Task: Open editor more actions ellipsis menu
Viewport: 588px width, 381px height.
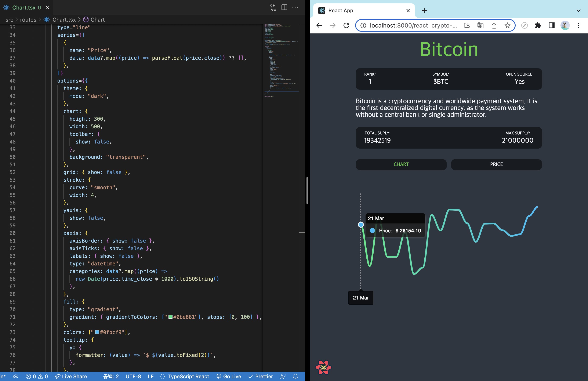Action: click(295, 7)
